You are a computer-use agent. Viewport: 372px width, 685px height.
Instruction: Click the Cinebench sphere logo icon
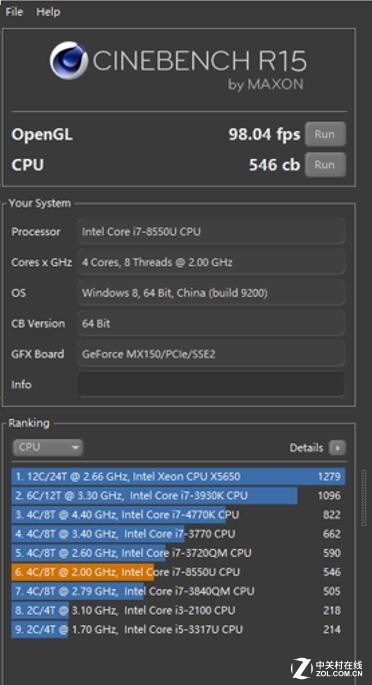[x=69, y=60]
